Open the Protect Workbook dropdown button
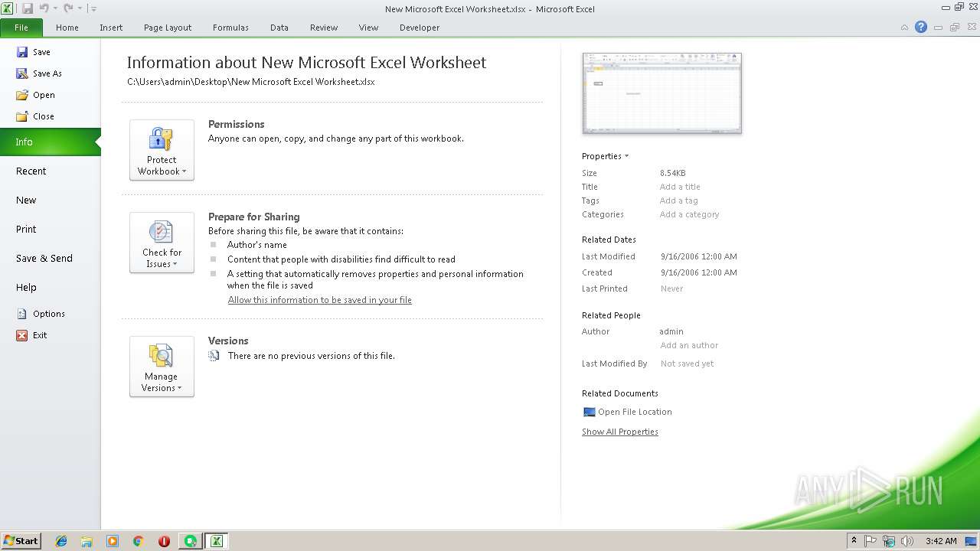 coord(162,150)
